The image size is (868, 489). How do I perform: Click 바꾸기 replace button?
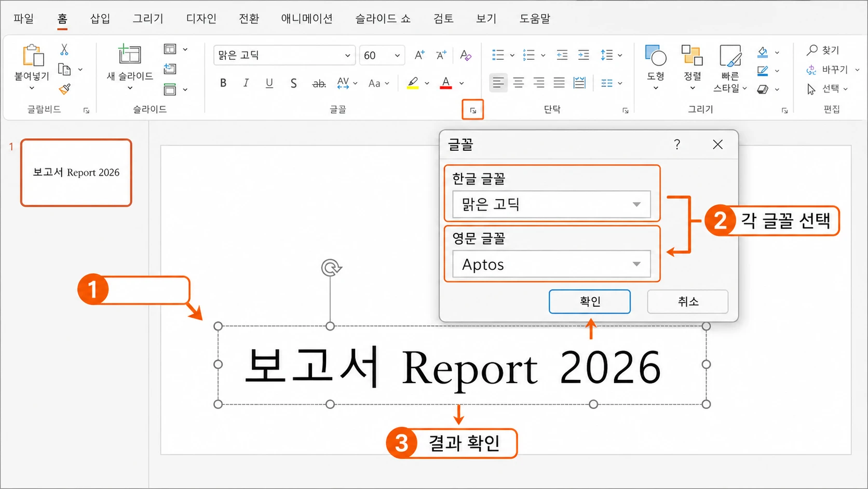coord(828,69)
